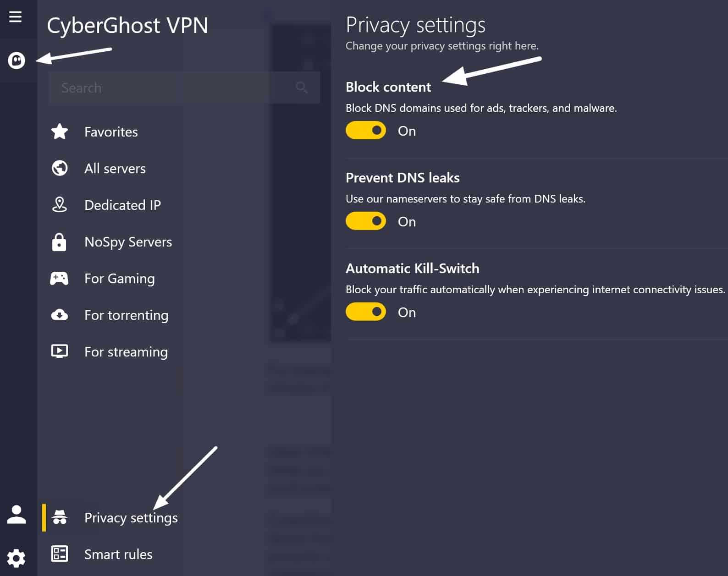The width and height of the screenshot is (728, 576).
Task: Click the Smart rules list icon
Action: click(60, 554)
